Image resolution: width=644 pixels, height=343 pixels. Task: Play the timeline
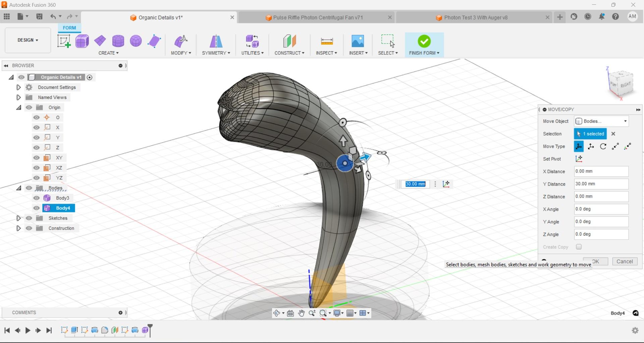28,331
